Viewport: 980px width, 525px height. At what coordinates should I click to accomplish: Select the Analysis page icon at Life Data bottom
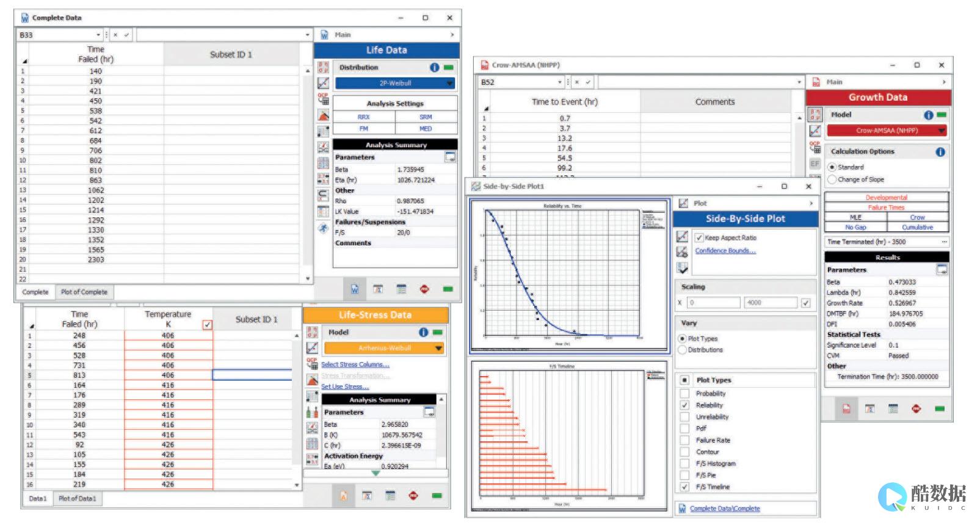pos(378,289)
